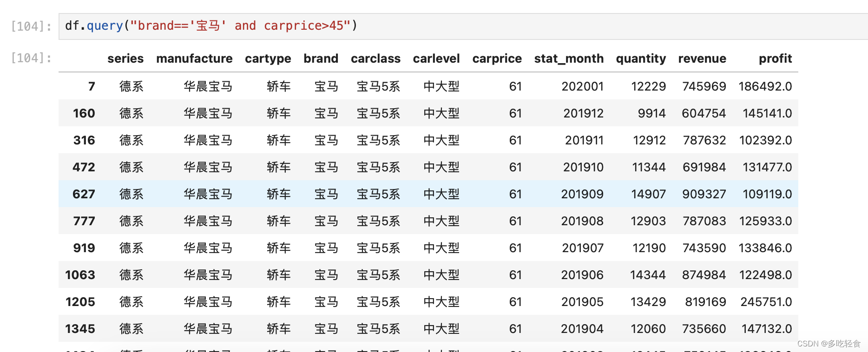868x352 pixels.
Task: Click the cartype column header
Action: point(268,59)
